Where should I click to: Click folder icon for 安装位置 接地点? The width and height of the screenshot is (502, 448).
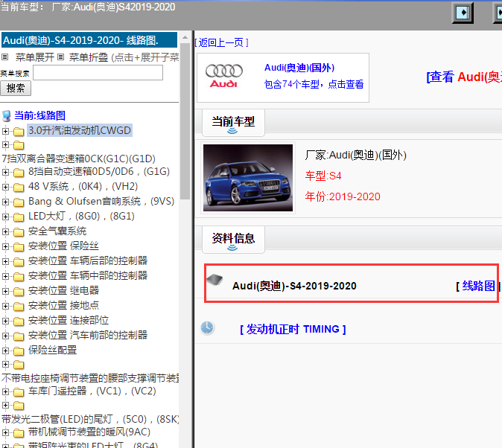click(x=19, y=307)
